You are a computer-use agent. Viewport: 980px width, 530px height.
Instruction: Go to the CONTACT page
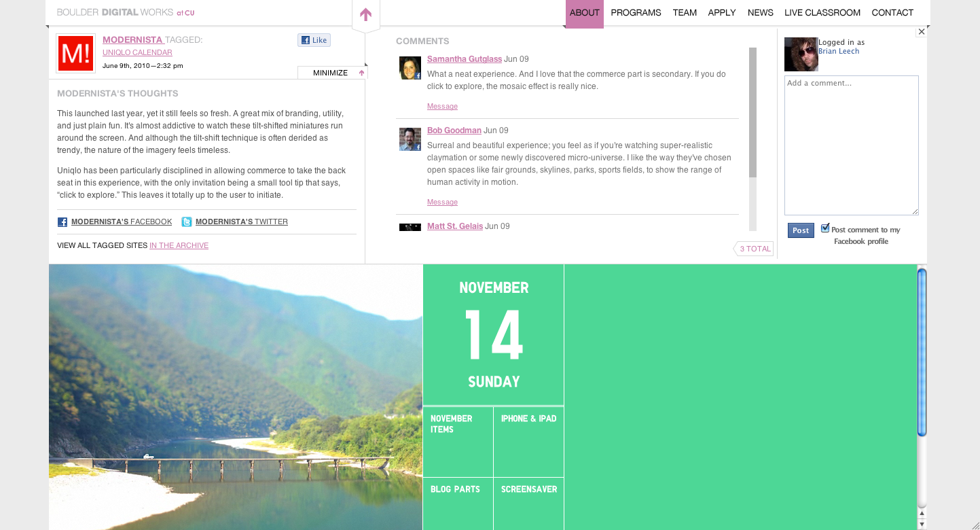892,13
